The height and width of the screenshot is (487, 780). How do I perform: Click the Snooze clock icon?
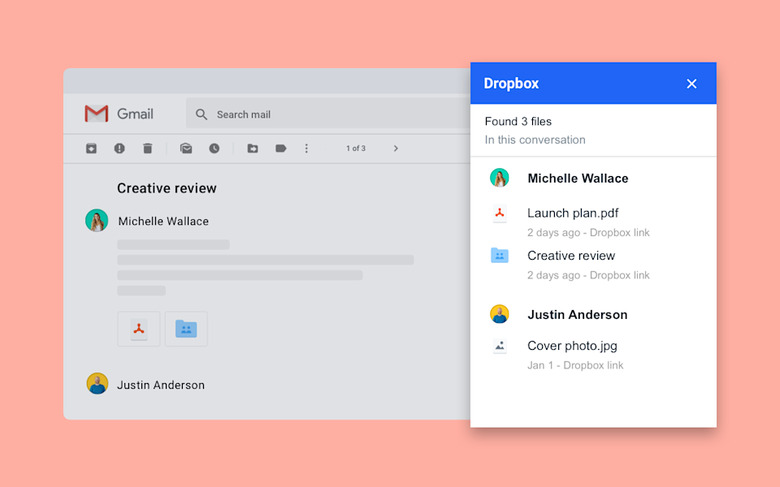point(214,148)
